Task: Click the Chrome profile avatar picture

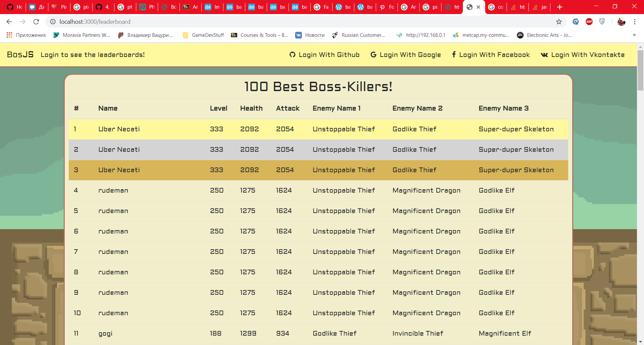Action: coord(622,21)
